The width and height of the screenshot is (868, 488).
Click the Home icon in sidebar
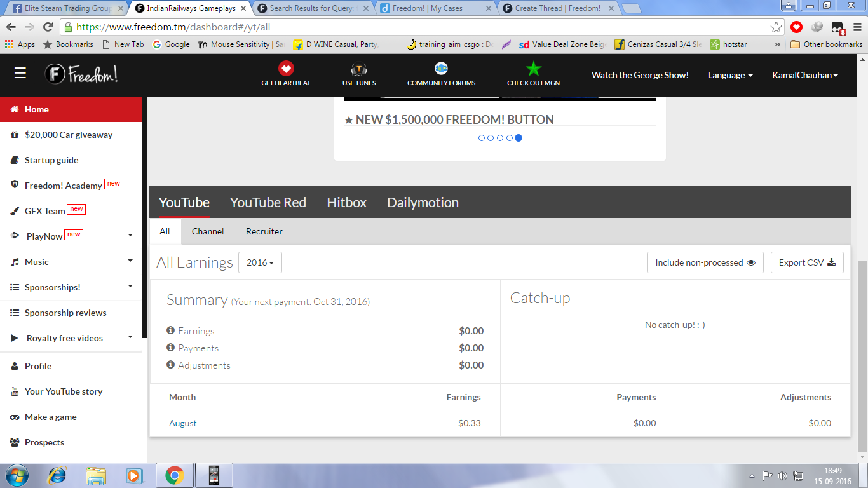click(x=15, y=109)
